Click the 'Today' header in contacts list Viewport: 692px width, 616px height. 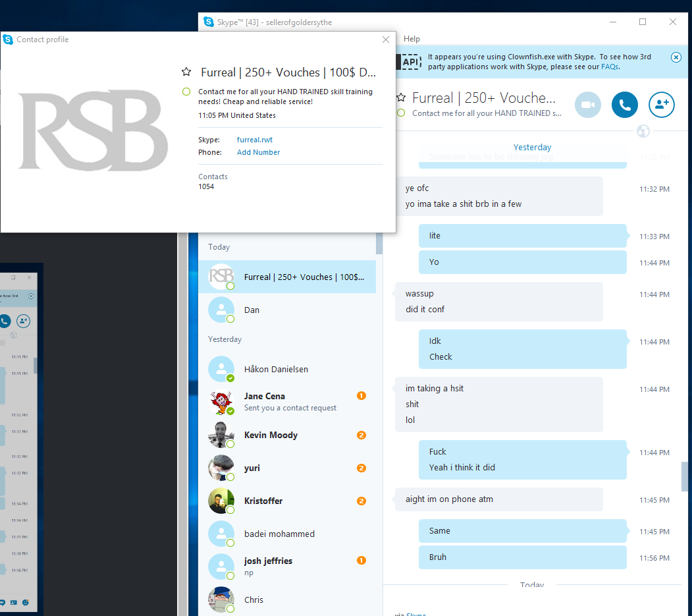tap(219, 247)
